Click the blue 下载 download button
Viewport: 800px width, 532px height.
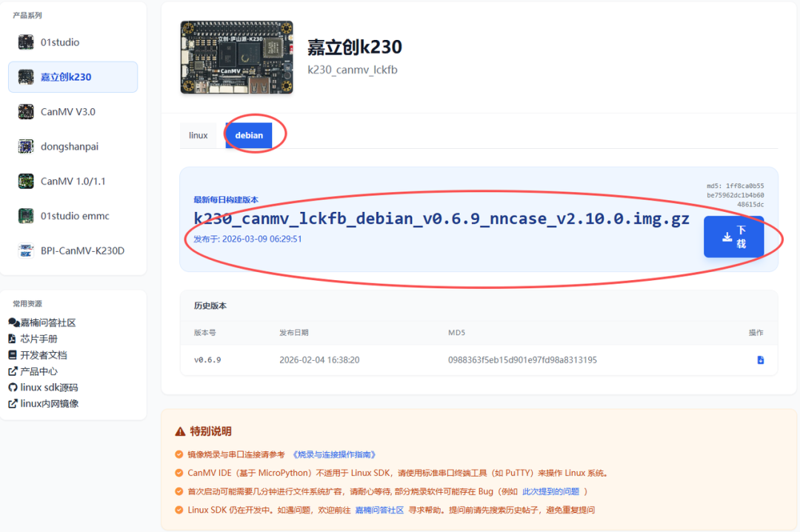pyautogui.click(x=734, y=236)
